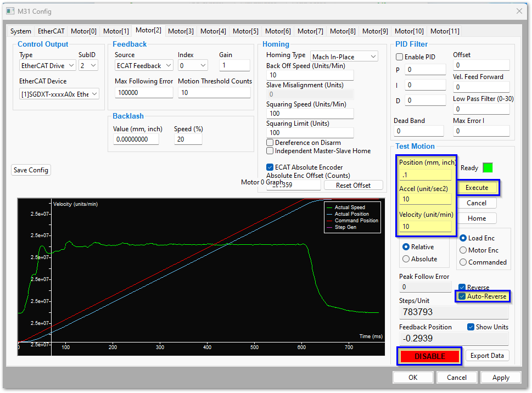
Task: Open the EtherCAT Device dropdown
Action: 59,94
